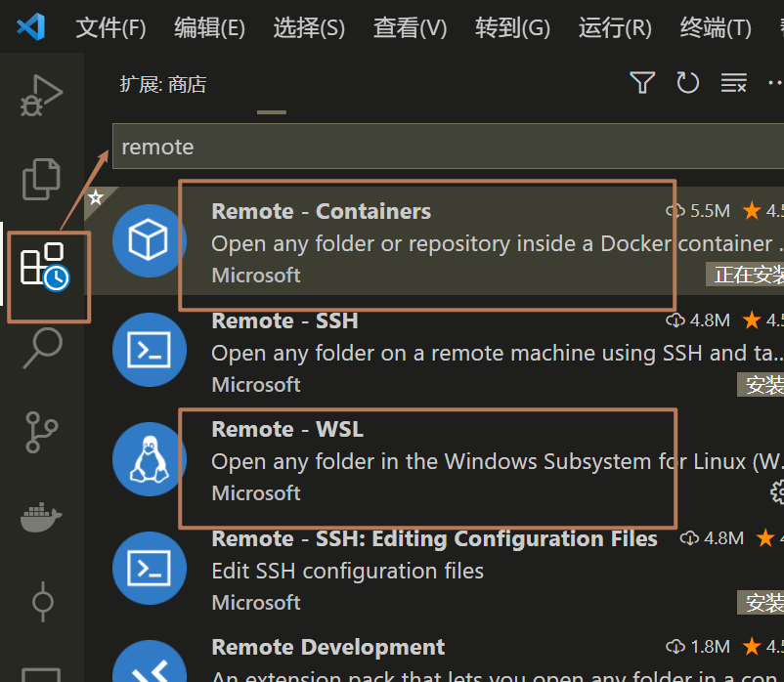784x682 pixels.
Task: Clear extensions search results icon
Action: click(x=733, y=82)
